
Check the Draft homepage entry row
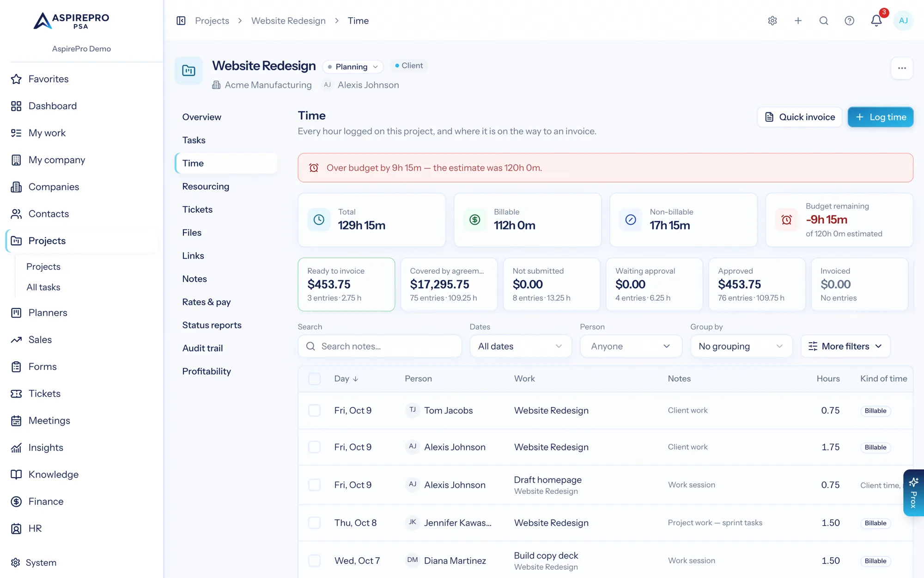tap(314, 485)
